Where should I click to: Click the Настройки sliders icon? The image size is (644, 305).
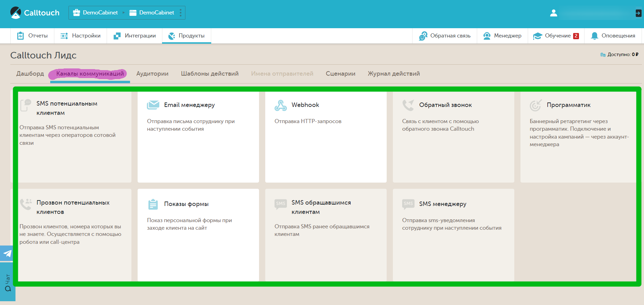click(64, 36)
